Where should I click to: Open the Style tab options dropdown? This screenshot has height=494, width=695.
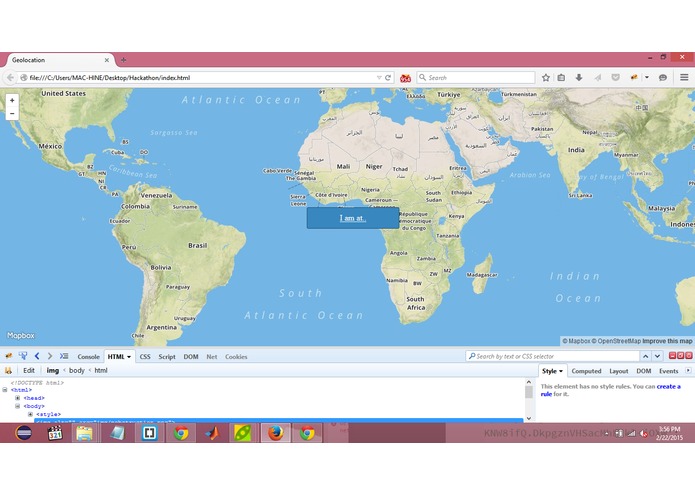[561, 371]
